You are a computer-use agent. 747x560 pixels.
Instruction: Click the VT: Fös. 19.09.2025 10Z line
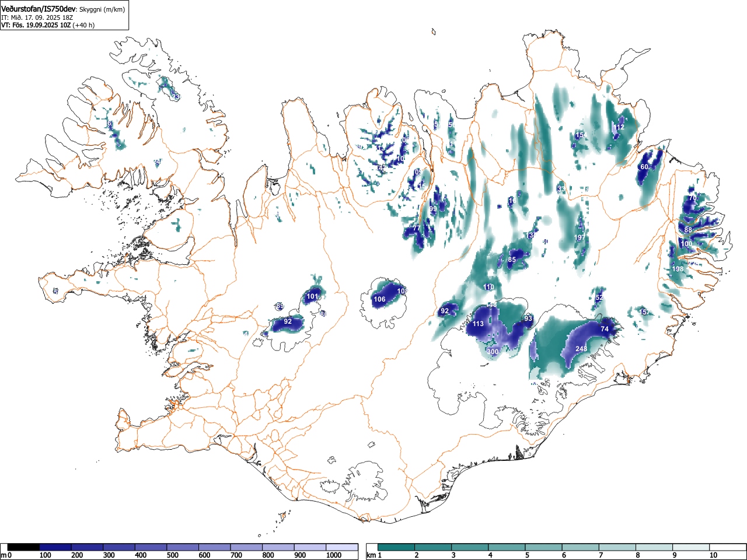click(36, 25)
